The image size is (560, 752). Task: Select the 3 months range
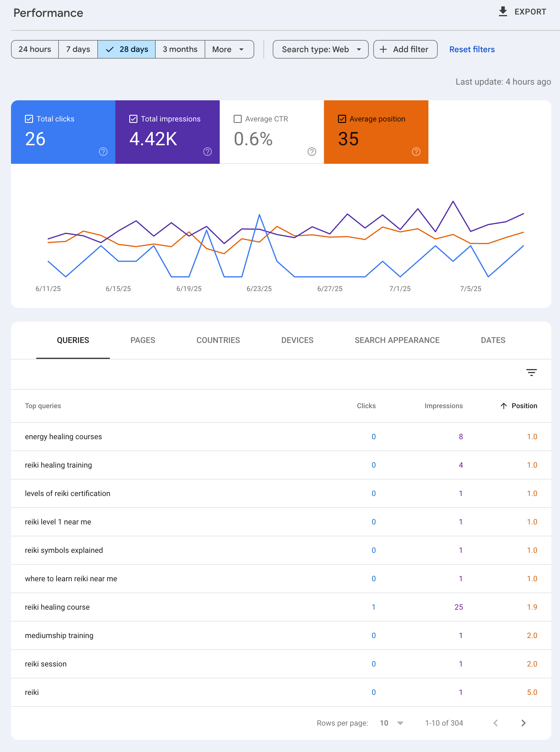[180, 50]
